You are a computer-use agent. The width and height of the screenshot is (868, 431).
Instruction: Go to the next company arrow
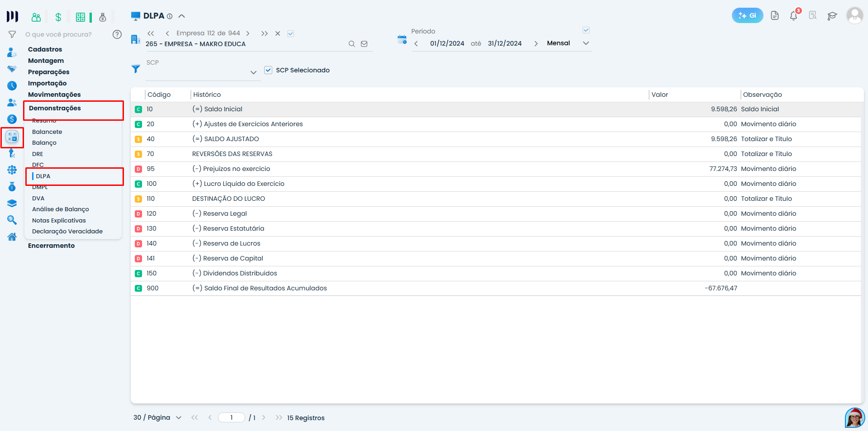pos(248,33)
